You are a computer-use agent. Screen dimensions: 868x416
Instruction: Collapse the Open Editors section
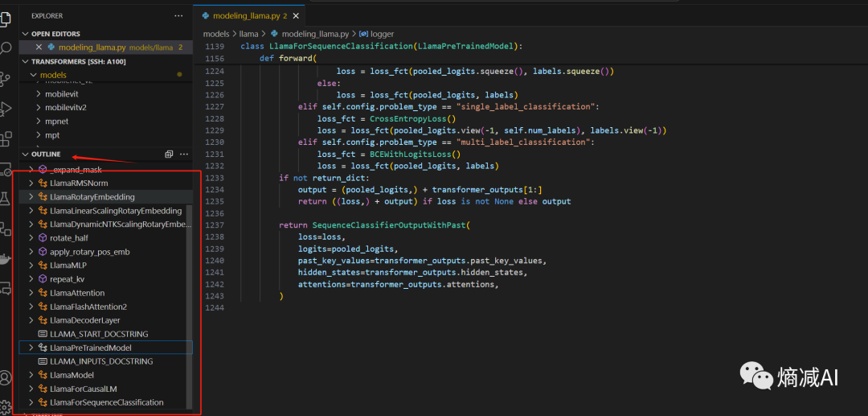point(25,34)
